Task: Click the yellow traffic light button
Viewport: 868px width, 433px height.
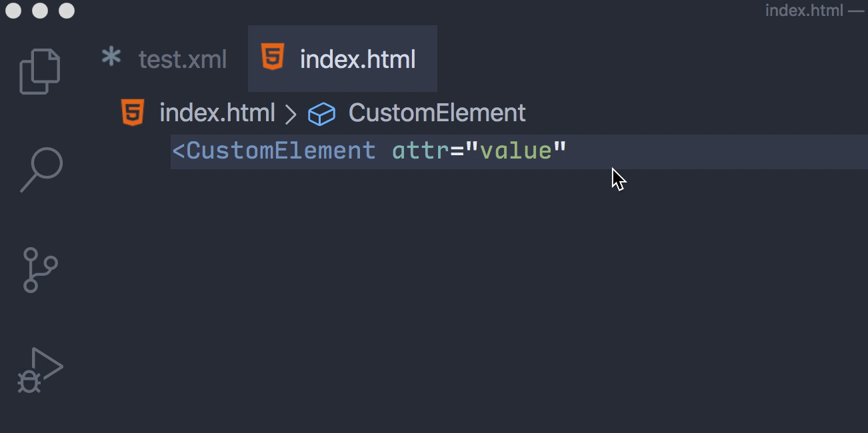Action: (39, 11)
